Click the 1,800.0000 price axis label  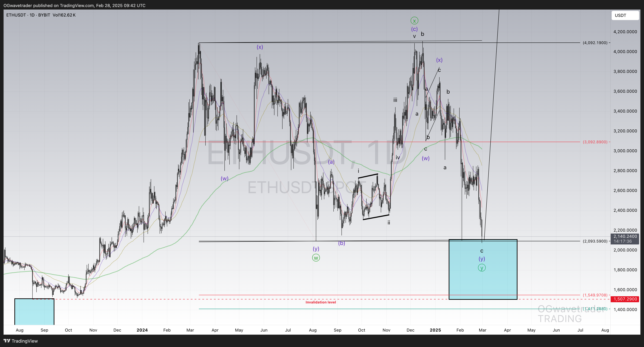coord(625,270)
